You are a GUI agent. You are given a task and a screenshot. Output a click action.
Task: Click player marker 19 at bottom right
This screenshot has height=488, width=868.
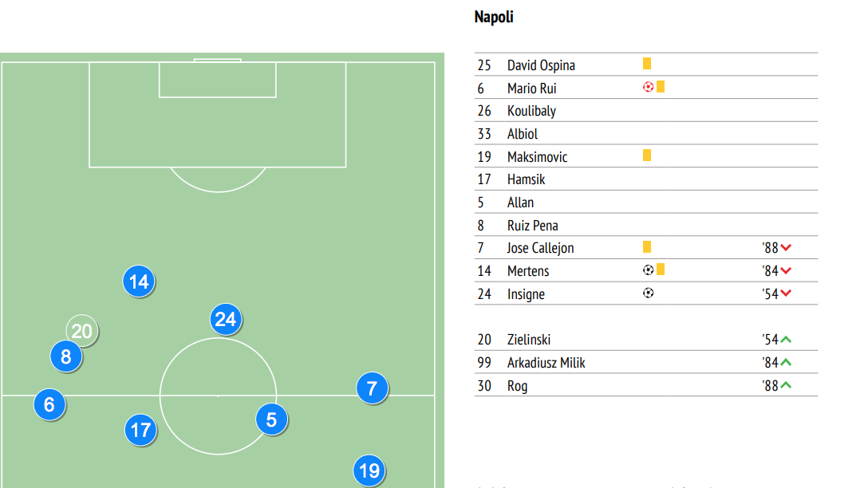click(x=369, y=470)
